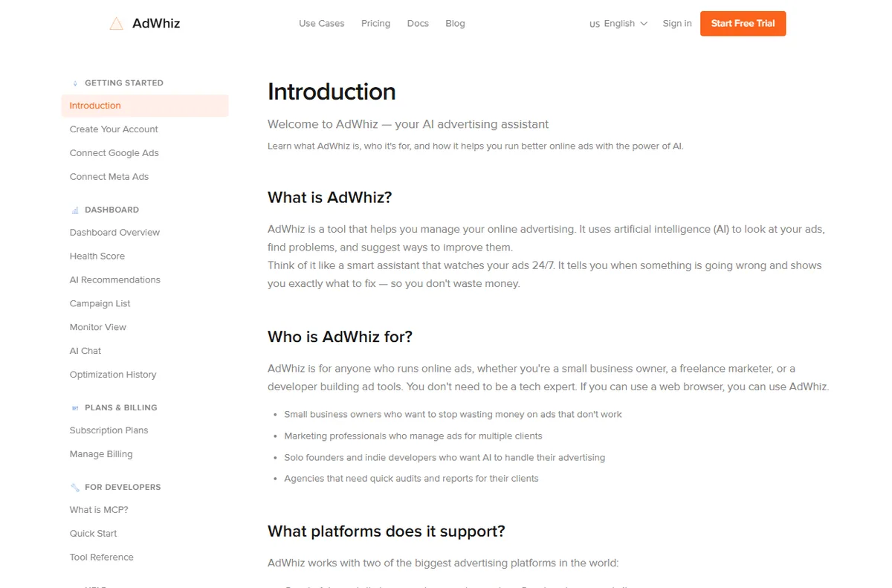Viewport: 892px width, 588px height.
Task: Click the Agencies that need quick audits bullet
Action: pos(411,479)
